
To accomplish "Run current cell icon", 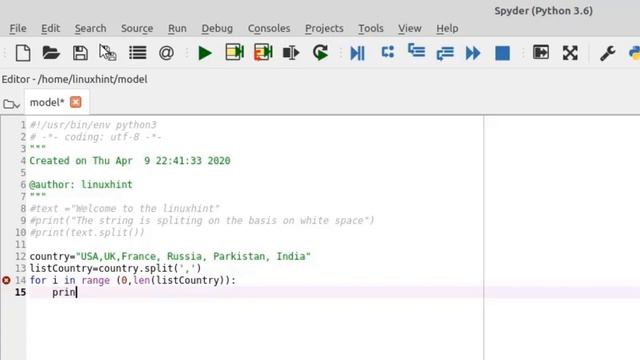I will (234, 53).
